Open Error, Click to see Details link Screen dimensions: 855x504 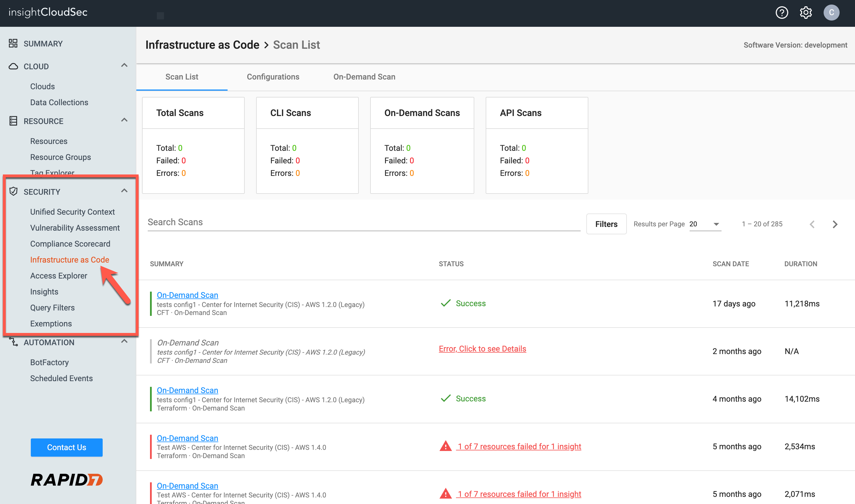tap(482, 349)
